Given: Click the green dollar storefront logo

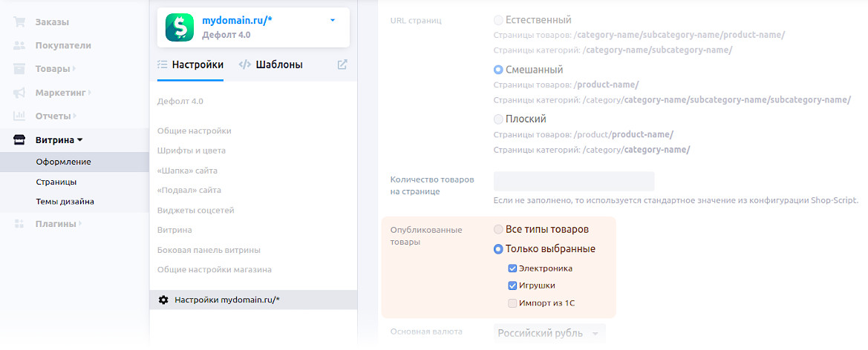Looking at the screenshot, I should [x=180, y=27].
